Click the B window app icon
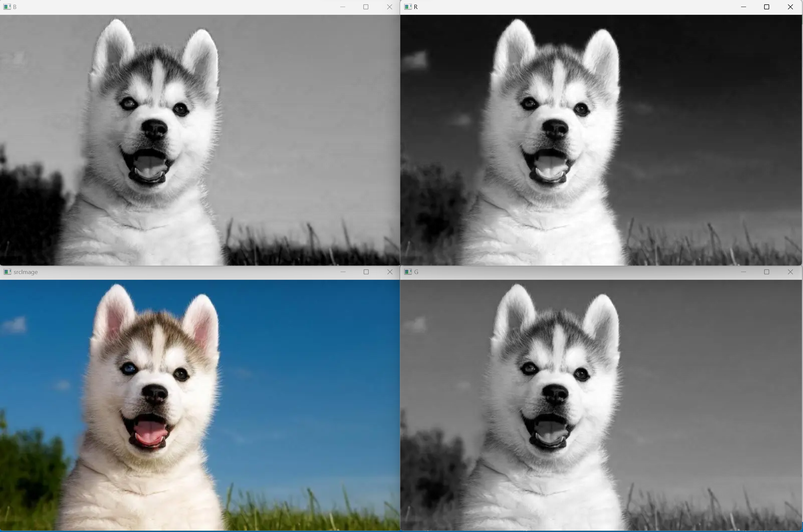Image resolution: width=803 pixels, height=532 pixels. pos(7,7)
